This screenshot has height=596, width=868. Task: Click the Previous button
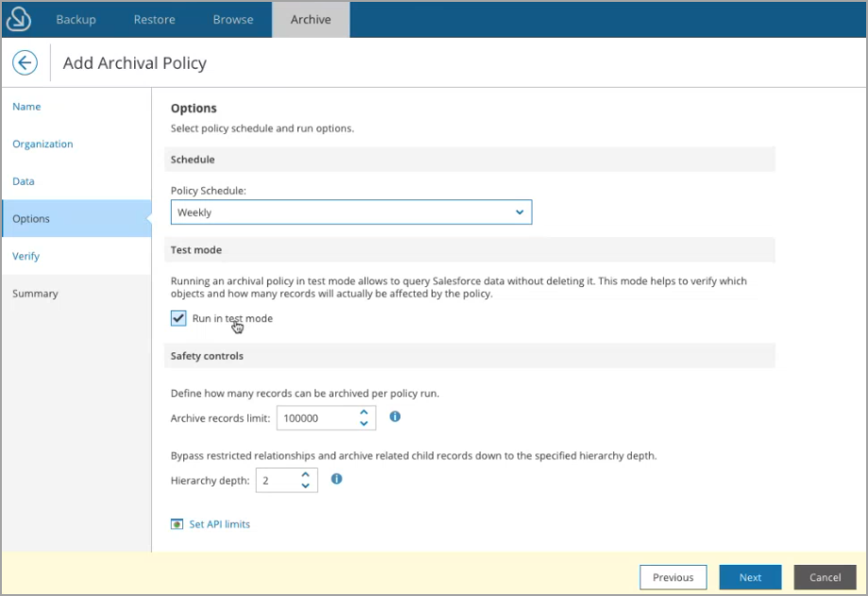pos(673,577)
